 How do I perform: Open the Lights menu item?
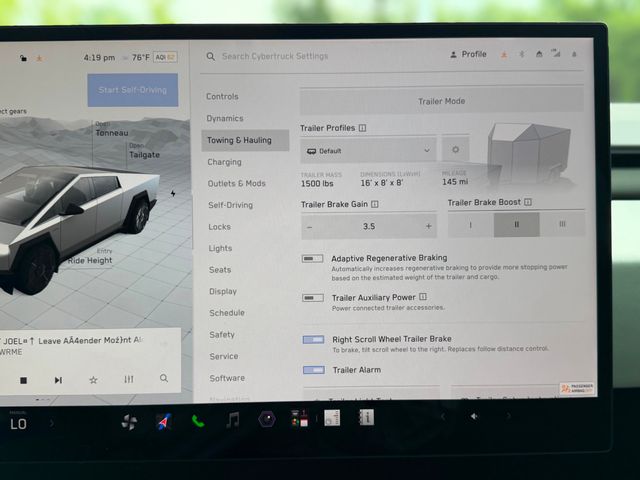(220, 248)
